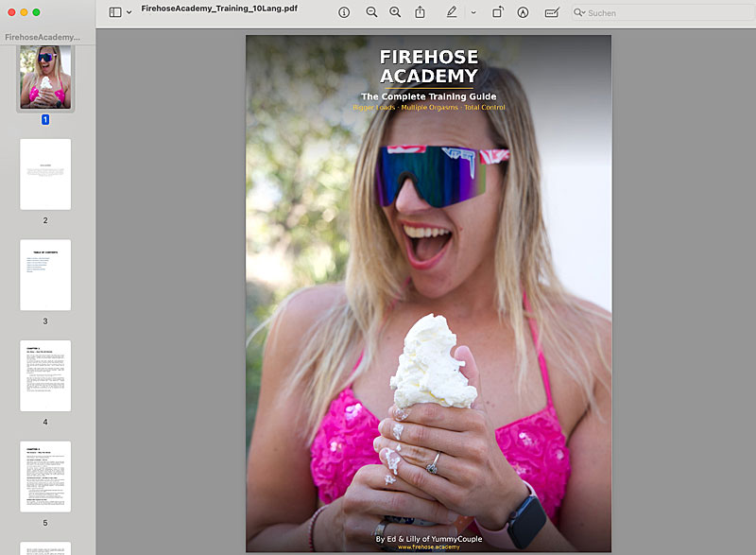Zoom in on the PDF

coord(396,12)
